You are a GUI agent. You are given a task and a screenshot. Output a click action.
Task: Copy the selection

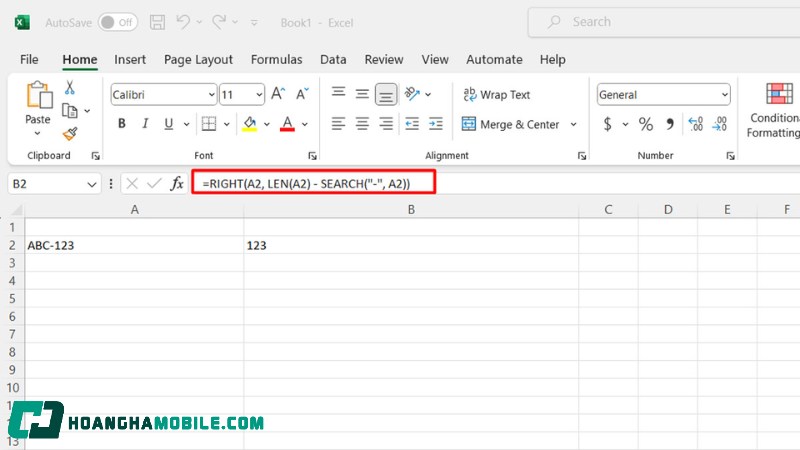tap(70, 111)
